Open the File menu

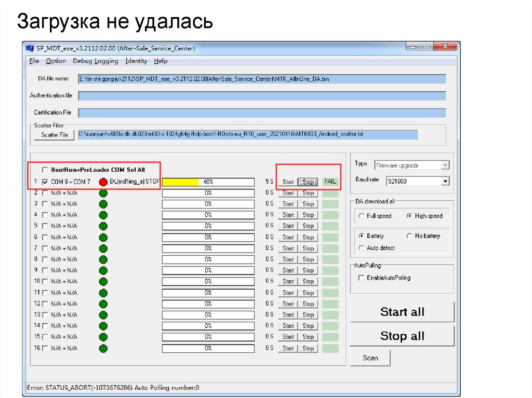(34, 61)
